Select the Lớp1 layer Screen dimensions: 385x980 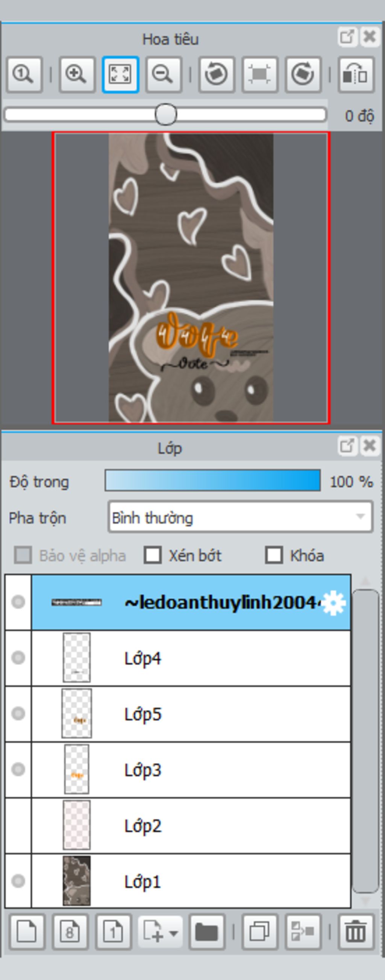click(191, 881)
